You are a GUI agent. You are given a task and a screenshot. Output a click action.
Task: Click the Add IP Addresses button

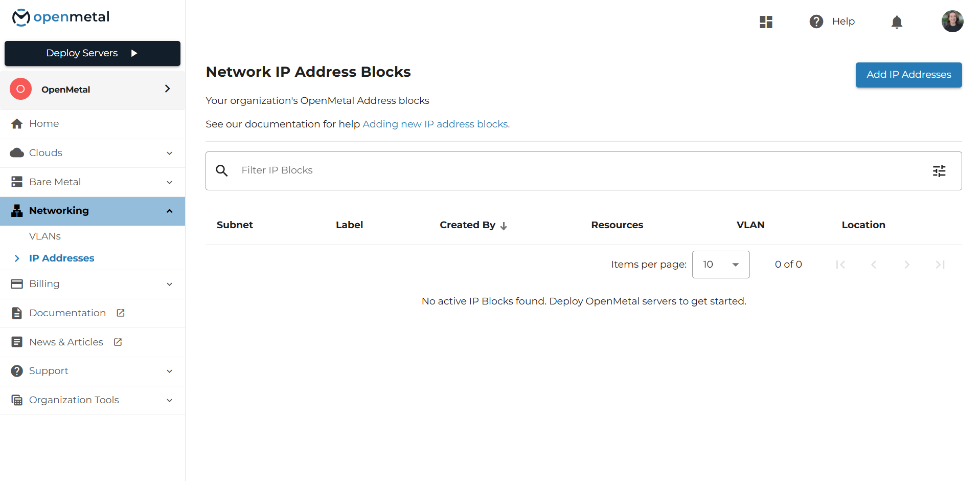point(908,75)
